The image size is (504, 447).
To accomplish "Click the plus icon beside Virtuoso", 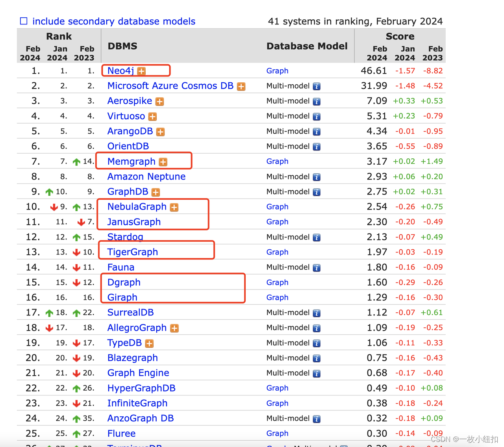I will click(x=152, y=117).
